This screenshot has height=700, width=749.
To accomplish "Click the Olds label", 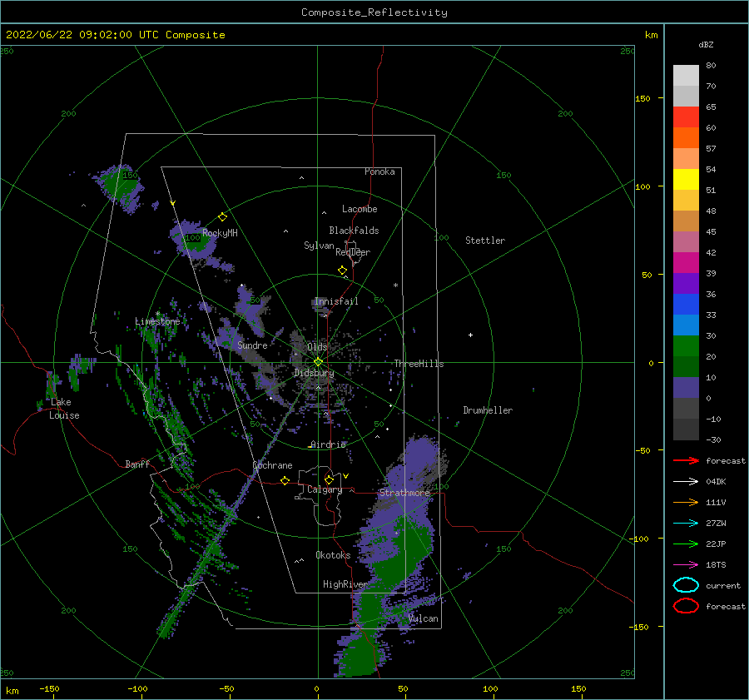I will point(317,347).
